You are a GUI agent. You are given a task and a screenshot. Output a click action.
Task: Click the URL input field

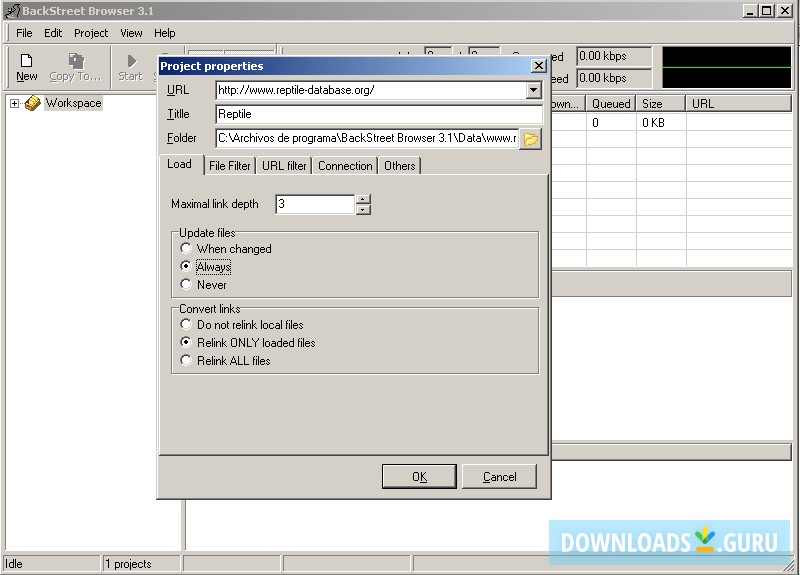371,90
